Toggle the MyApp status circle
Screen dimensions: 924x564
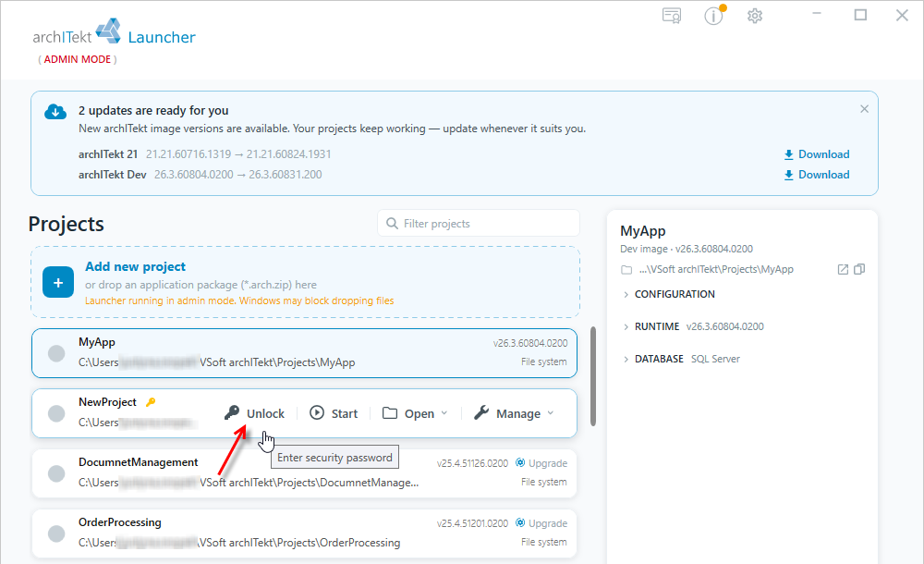pos(56,353)
